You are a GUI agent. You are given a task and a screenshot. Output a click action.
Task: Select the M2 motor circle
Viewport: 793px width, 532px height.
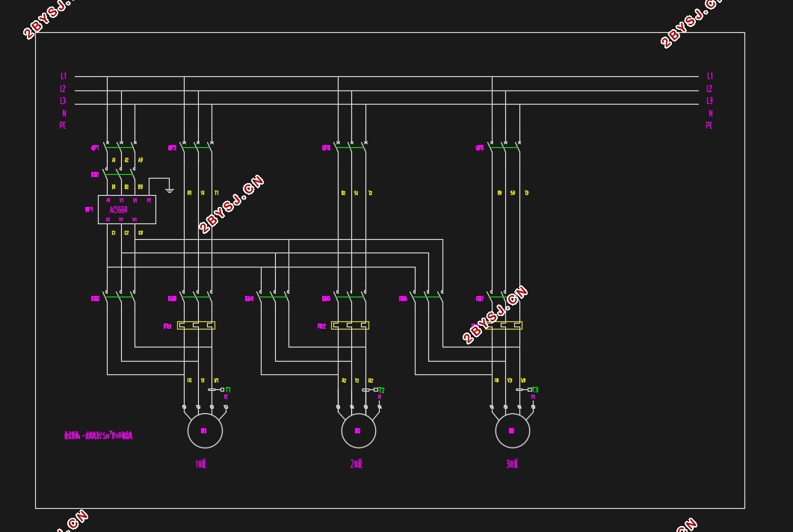[359, 431]
